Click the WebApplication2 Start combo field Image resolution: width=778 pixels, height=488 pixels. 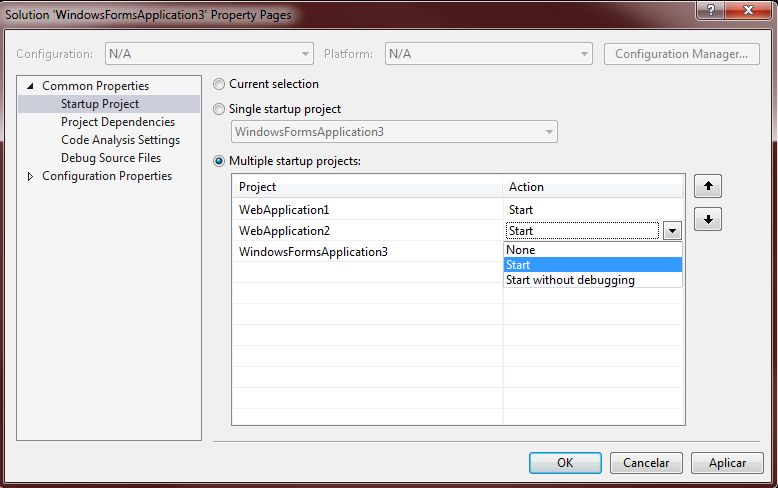[x=583, y=231]
